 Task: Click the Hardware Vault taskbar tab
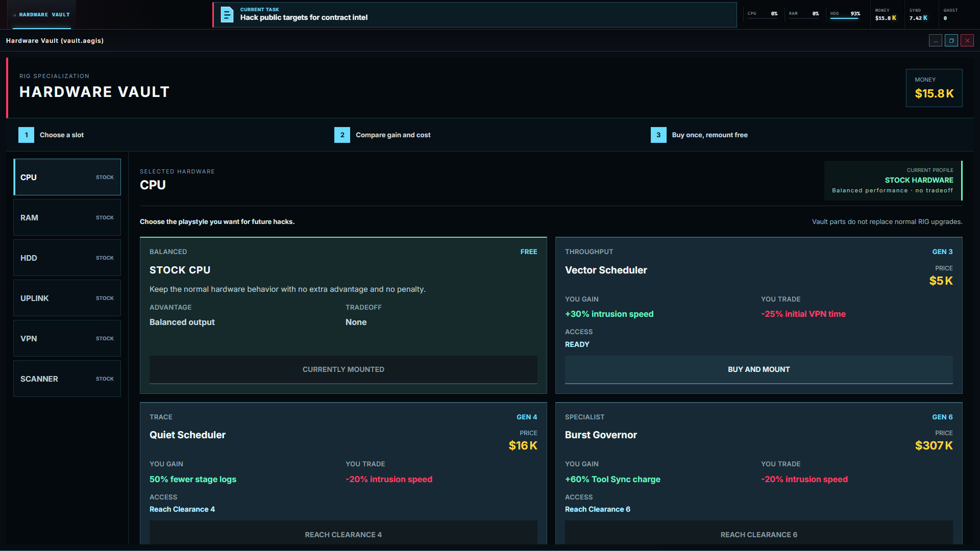point(42,15)
